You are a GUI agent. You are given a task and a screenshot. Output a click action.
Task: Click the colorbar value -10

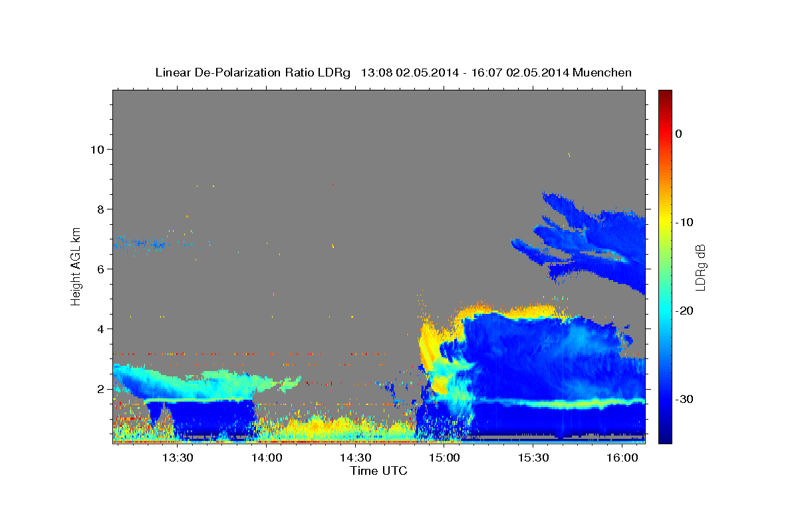tap(684, 222)
